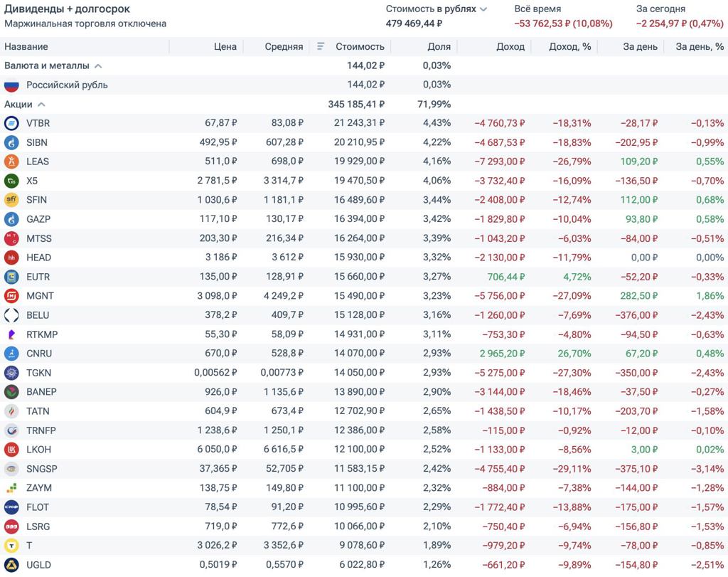Click the X5 green logo icon

click(11, 181)
